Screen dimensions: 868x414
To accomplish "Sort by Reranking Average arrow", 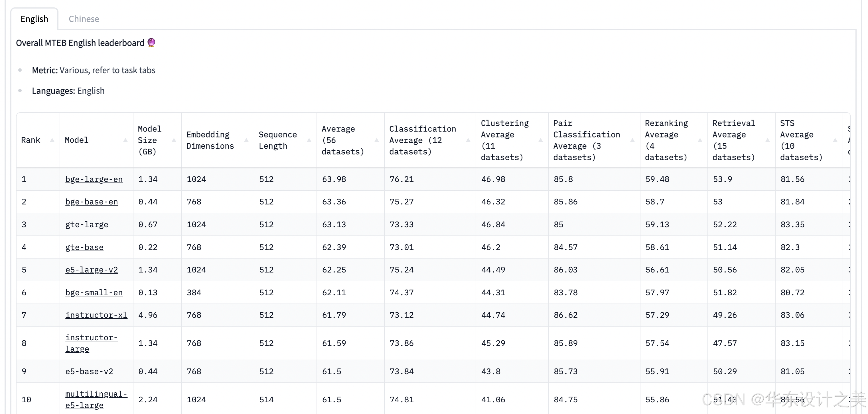I will tap(700, 140).
